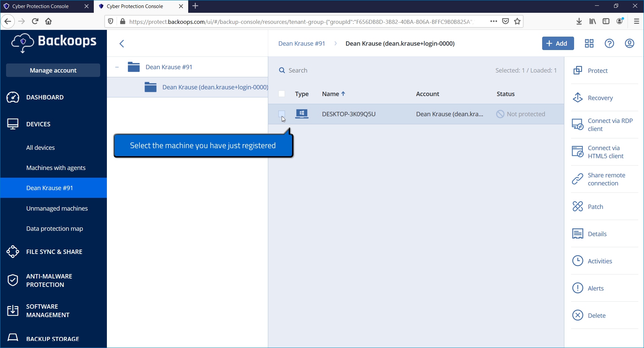Open Data protection map
The width and height of the screenshot is (644, 348).
(54, 228)
